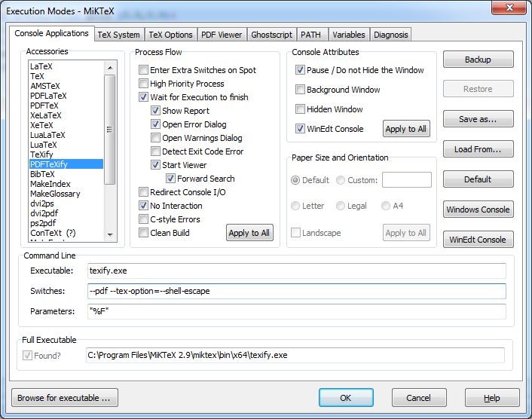Click the Load From... button
Viewport: 532px width, 419px height.
(478, 149)
